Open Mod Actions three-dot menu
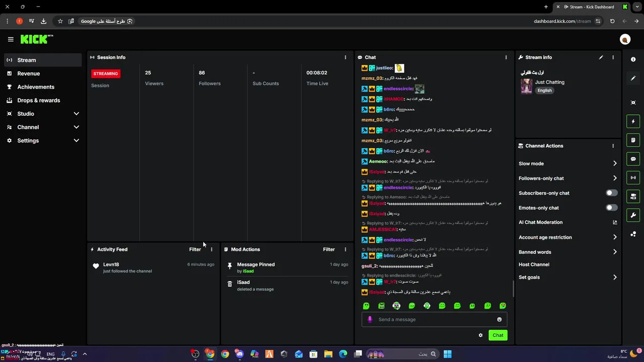Viewport: 644px width, 362px height. click(x=345, y=249)
